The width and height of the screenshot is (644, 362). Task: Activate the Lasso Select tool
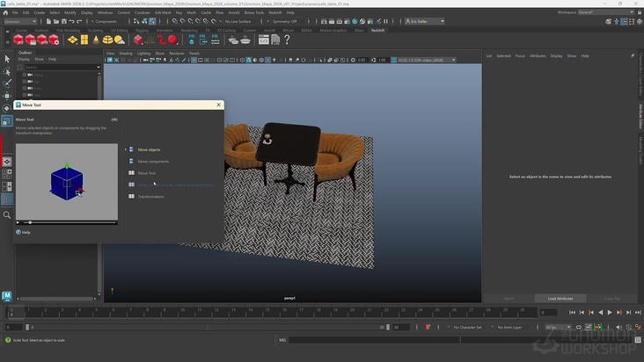coord(7,71)
